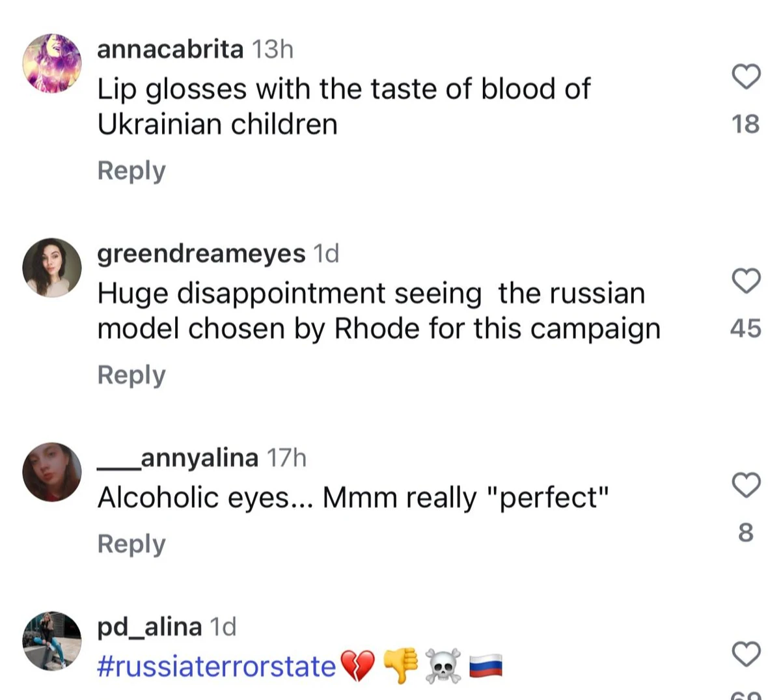Viewport: 781px width, 700px height.
Task: Open annacabrita's profile picture
Action: pyautogui.click(x=52, y=64)
